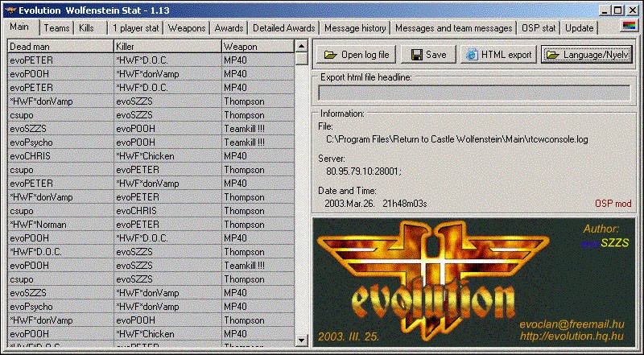Viewport: 644px width, 355px height.
Task: Click the list scrollbar down arrow
Action: (302, 341)
